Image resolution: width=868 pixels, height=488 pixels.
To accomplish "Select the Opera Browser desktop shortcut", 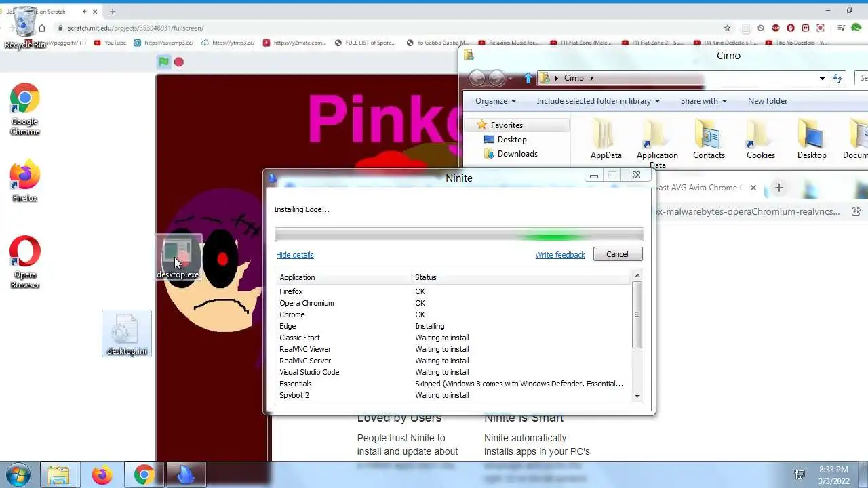I will [x=24, y=262].
